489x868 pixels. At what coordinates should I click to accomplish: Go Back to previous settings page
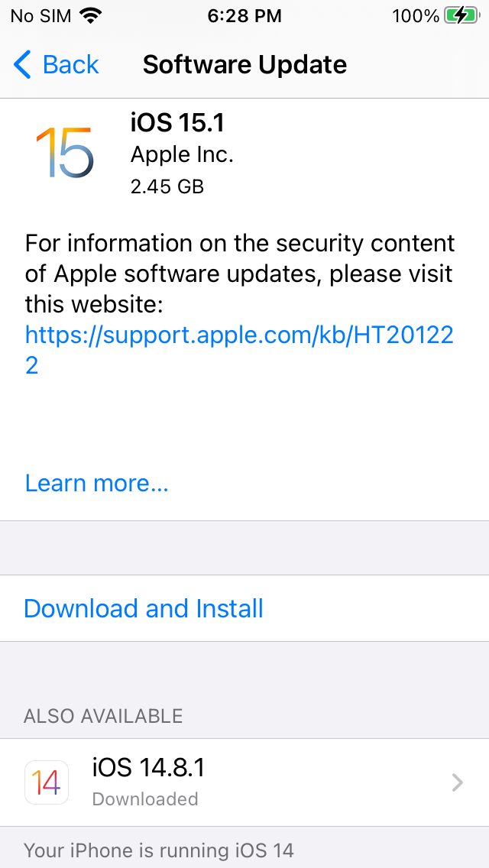(x=56, y=65)
